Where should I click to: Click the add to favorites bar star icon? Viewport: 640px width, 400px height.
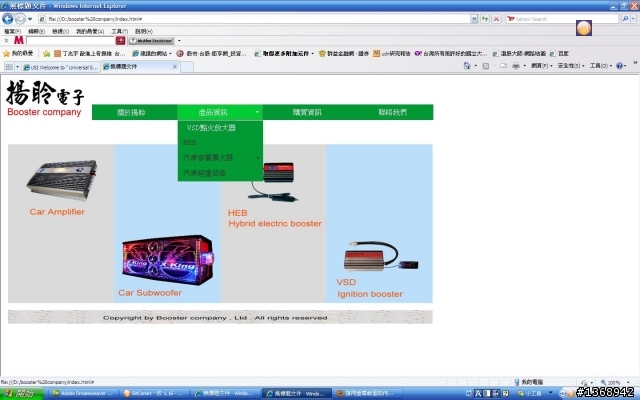pos(47,53)
